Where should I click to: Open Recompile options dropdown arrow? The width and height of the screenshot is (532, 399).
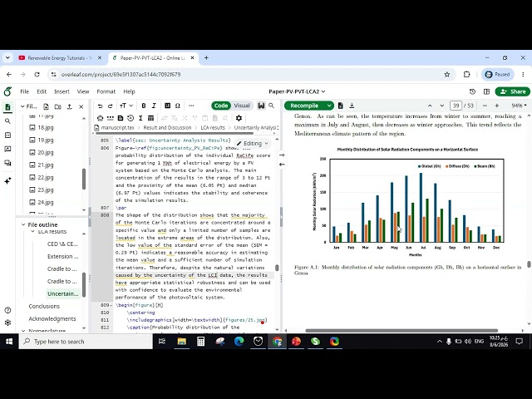tap(329, 106)
